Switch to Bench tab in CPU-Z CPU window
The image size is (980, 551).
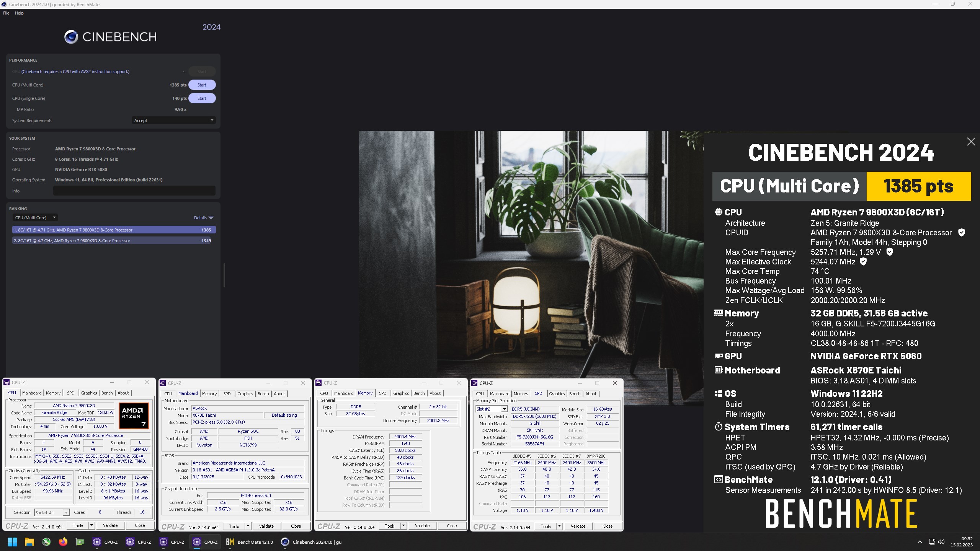[107, 393]
